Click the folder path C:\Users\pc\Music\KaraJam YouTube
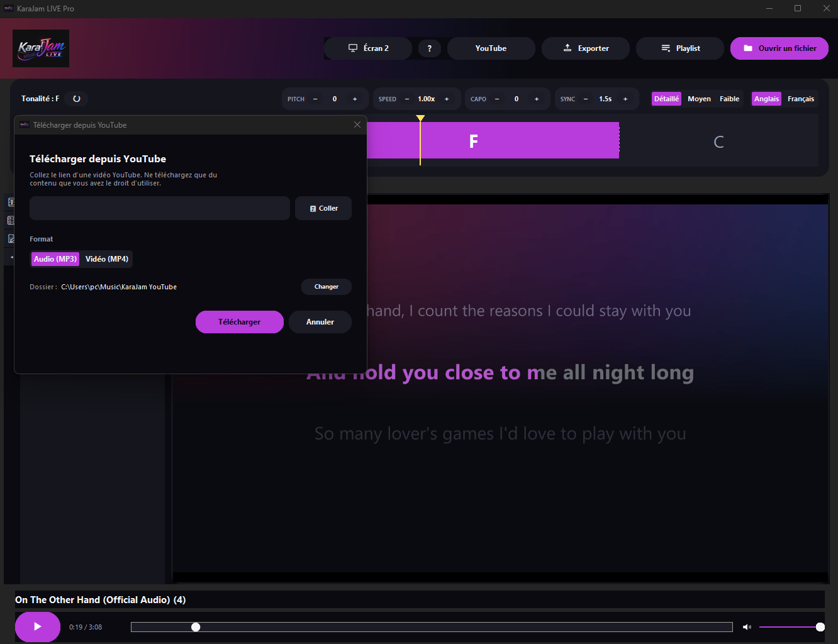The height and width of the screenshot is (644, 838). [119, 287]
